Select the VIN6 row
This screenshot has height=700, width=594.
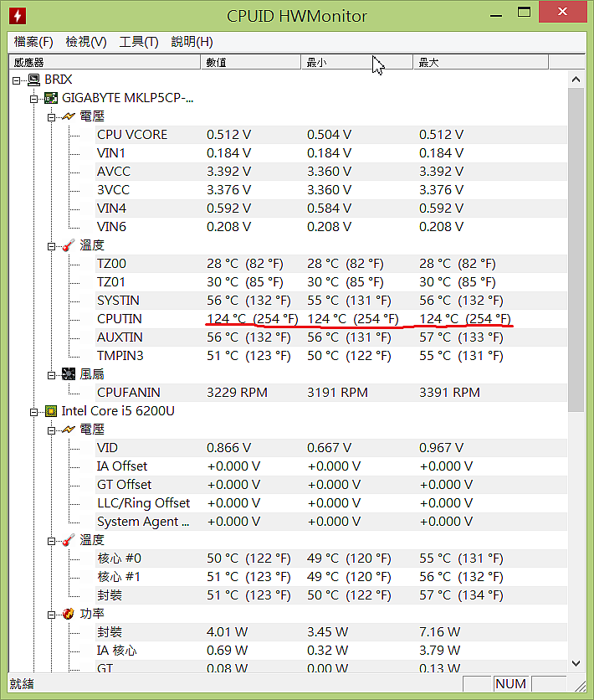pyautogui.click(x=331, y=227)
